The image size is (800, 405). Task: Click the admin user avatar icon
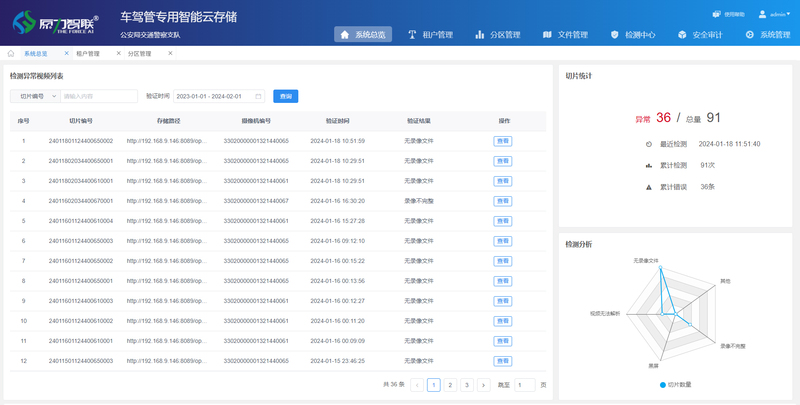pos(762,14)
